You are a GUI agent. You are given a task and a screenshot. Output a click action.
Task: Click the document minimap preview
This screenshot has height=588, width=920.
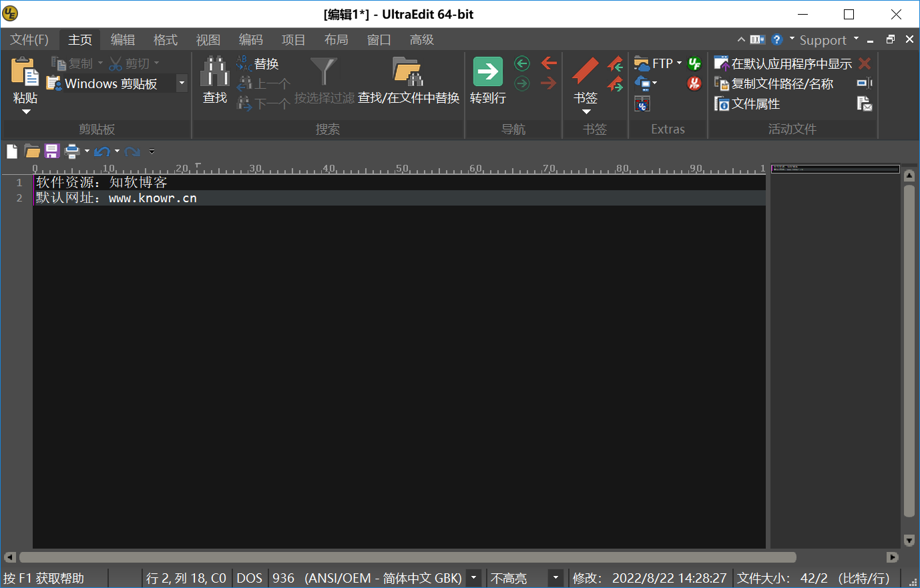coord(835,169)
